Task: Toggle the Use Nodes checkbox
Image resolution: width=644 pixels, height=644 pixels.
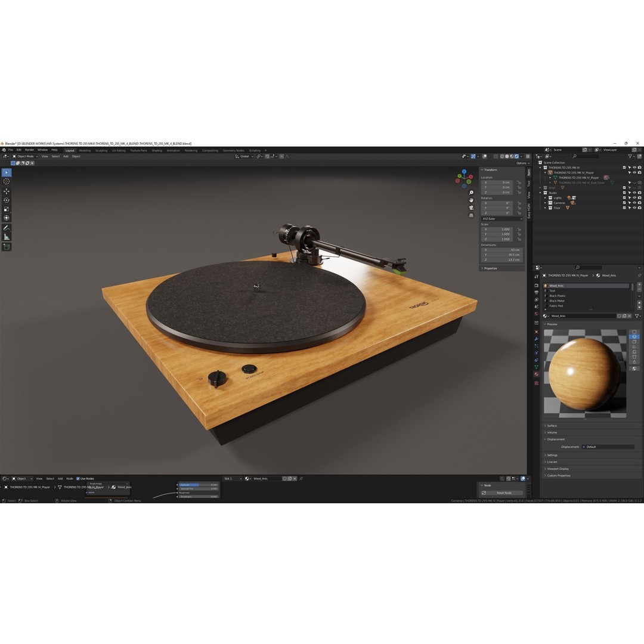Action: point(78,478)
